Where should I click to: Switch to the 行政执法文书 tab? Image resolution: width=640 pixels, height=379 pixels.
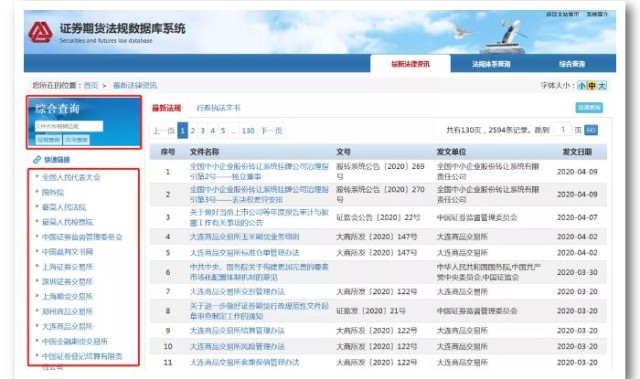(218, 108)
